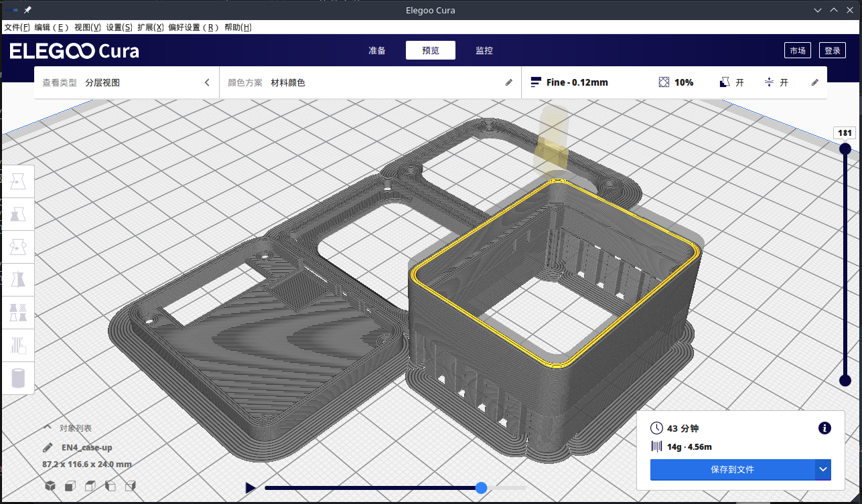Click the info icon in print time panel
The width and height of the screenshot is (862, 504).
[824, 428]
